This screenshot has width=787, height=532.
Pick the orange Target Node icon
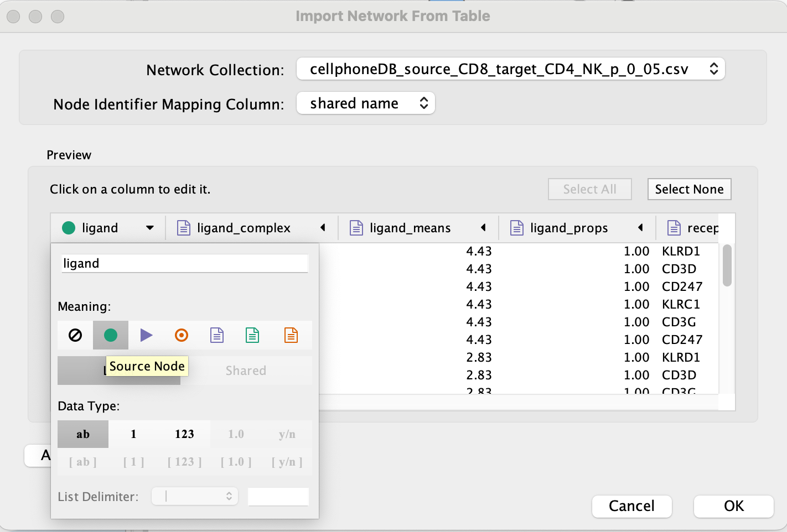(x=182, y=335)
